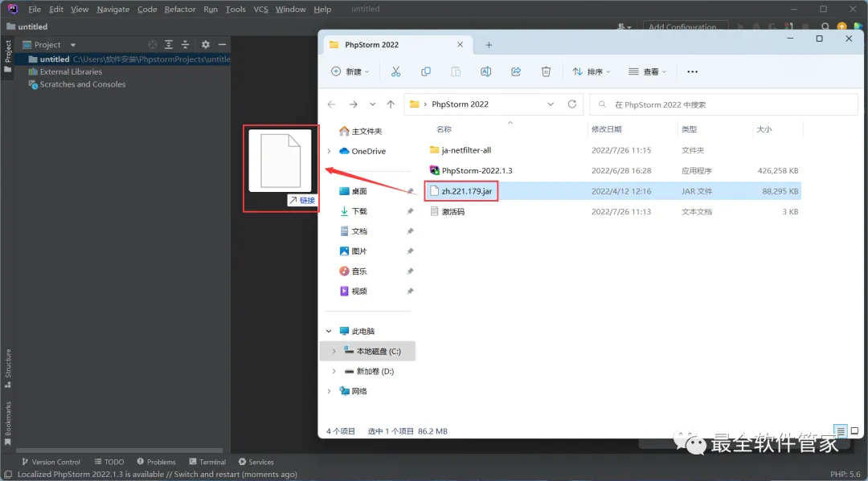Image resolution: width=868 pixels, height=481 pixels.
Task: Click the Select Opened File locate icon
Action: [152, 44]
